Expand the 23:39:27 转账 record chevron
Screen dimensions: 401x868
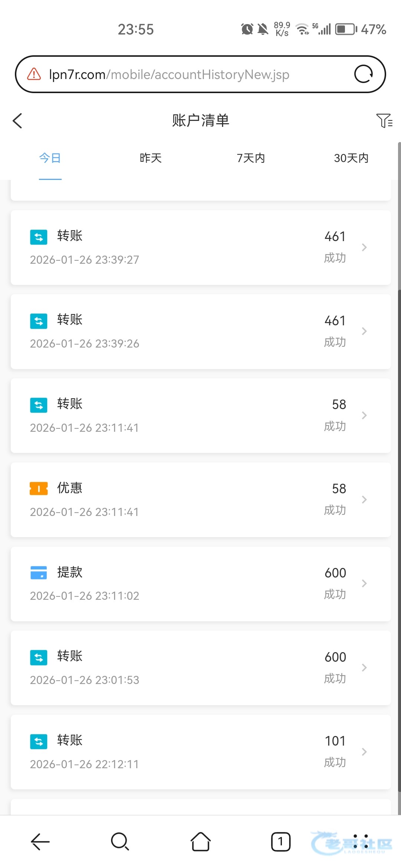click(364, 247)
